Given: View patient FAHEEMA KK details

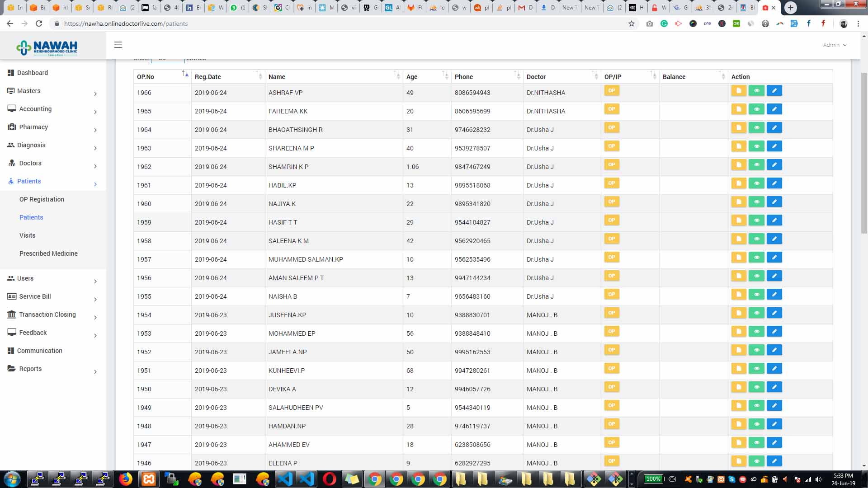Looking at the screenshot, I should 756,109.
